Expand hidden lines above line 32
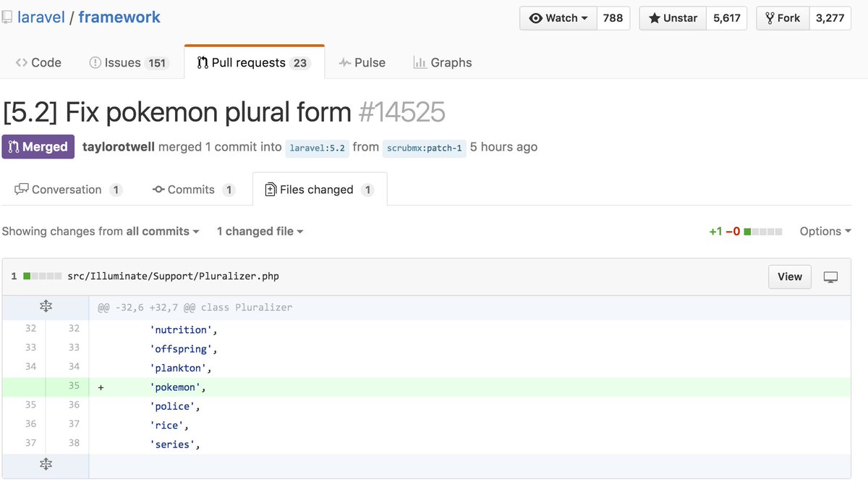 tap(46, 307)
